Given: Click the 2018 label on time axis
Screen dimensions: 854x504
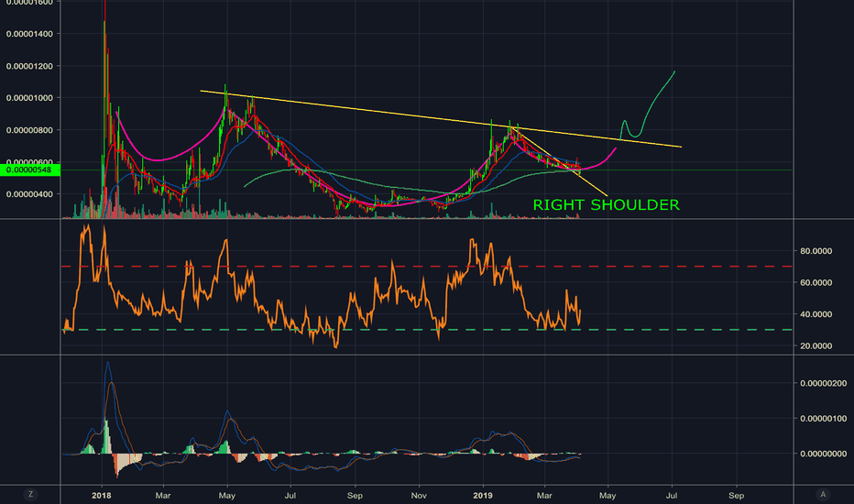Looking at the screenshot, I should point(102,495).
